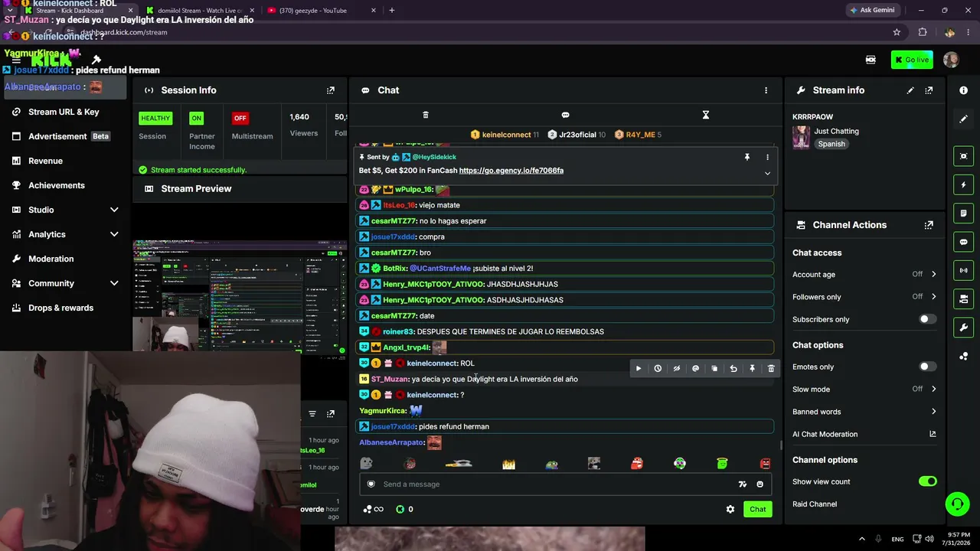Open Drops & rewards in sidebar
Viewport: 980px width, 551px height.
[64, 308]
